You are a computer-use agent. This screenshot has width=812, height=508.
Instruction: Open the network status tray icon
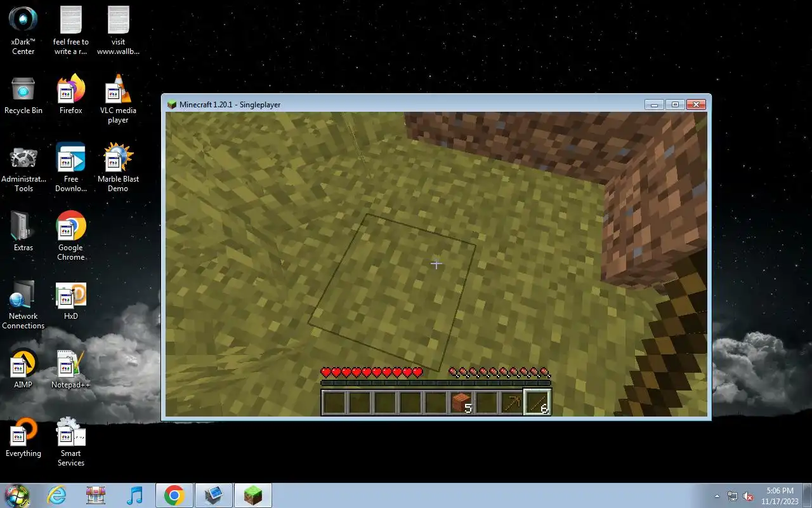(733, 496)
